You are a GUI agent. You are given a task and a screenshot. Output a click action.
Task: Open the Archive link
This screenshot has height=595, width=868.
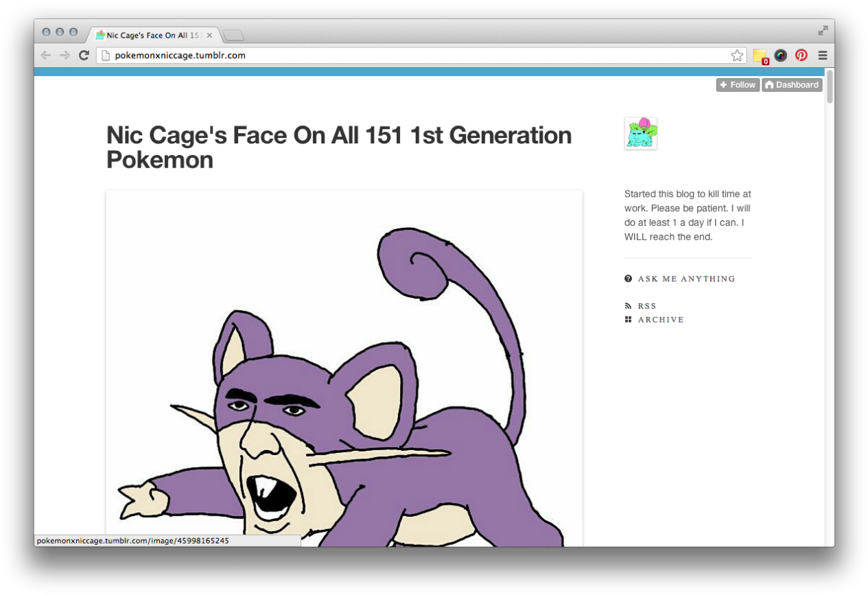point(661,320)
